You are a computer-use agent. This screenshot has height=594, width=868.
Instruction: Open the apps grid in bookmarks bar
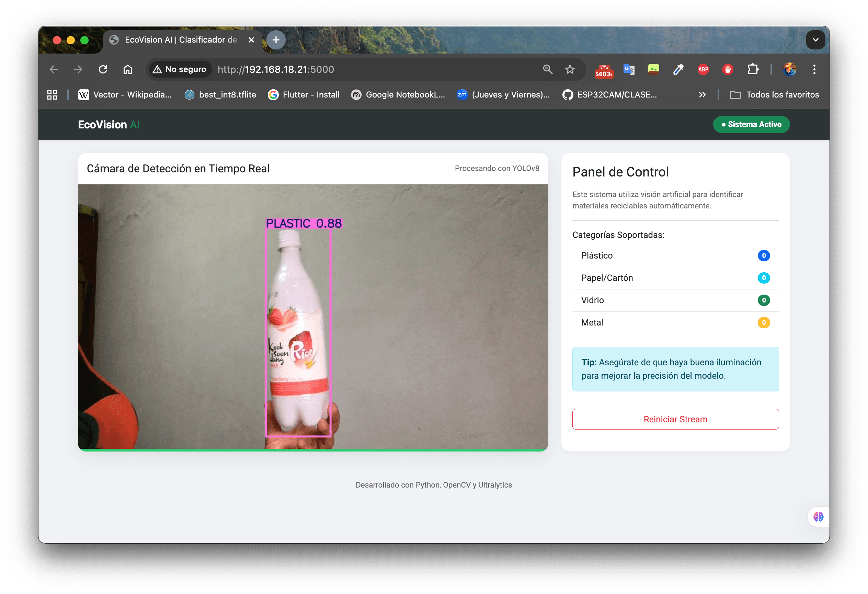pyautogui.click(x=52, y=95)
